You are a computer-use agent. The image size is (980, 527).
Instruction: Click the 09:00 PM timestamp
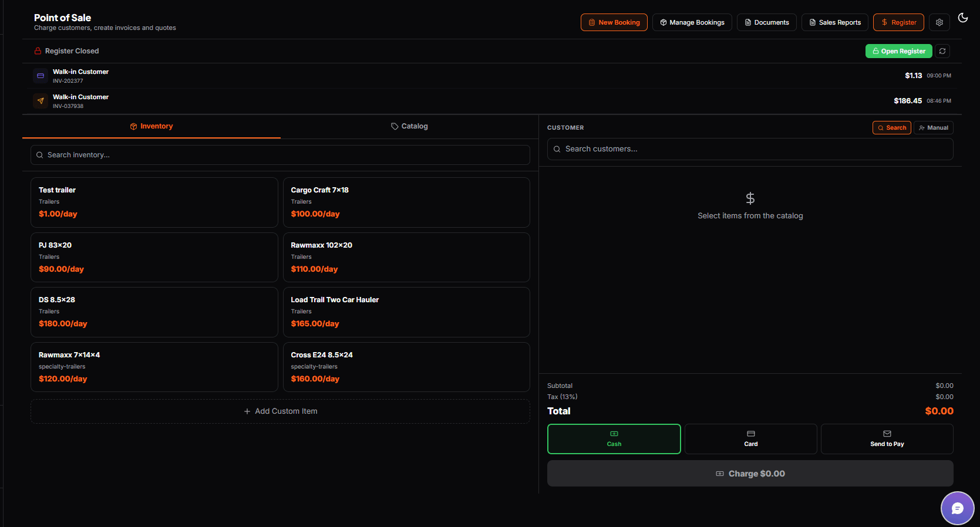[939, 76]
